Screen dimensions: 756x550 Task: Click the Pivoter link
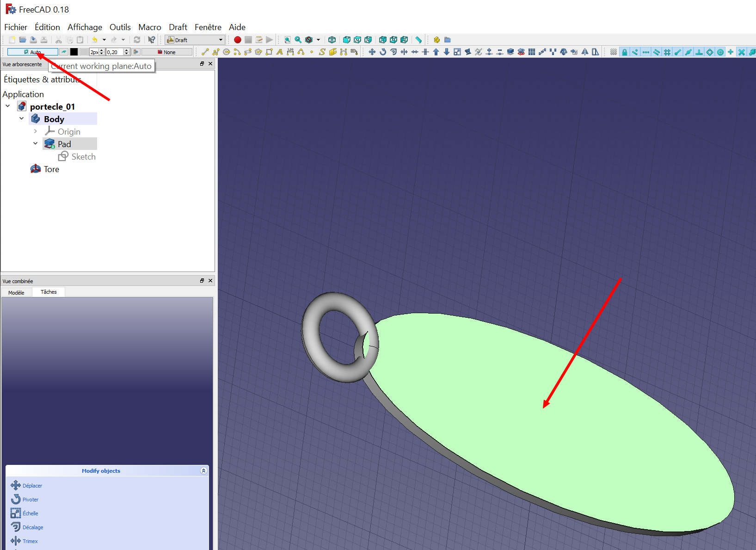(x=31, y=500)
